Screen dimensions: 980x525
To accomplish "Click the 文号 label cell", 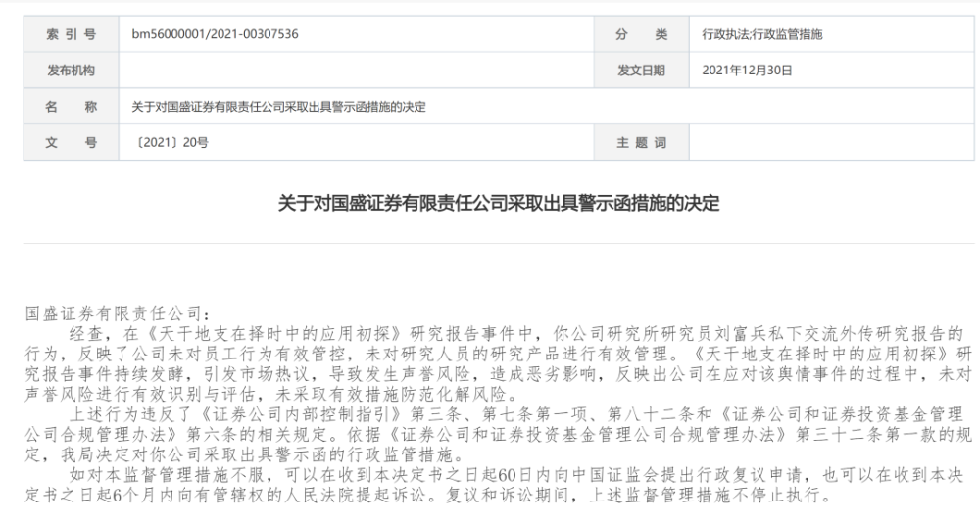I will tap(72, 142).
